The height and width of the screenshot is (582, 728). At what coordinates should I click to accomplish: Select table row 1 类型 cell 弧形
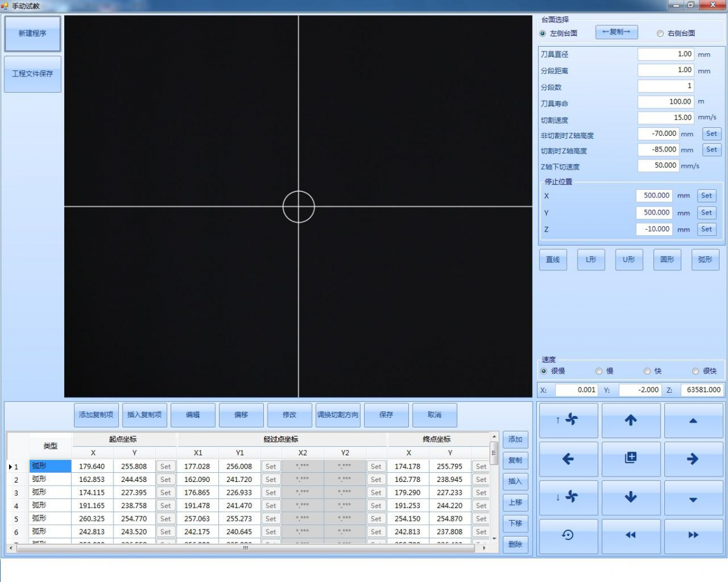point(50,466)
